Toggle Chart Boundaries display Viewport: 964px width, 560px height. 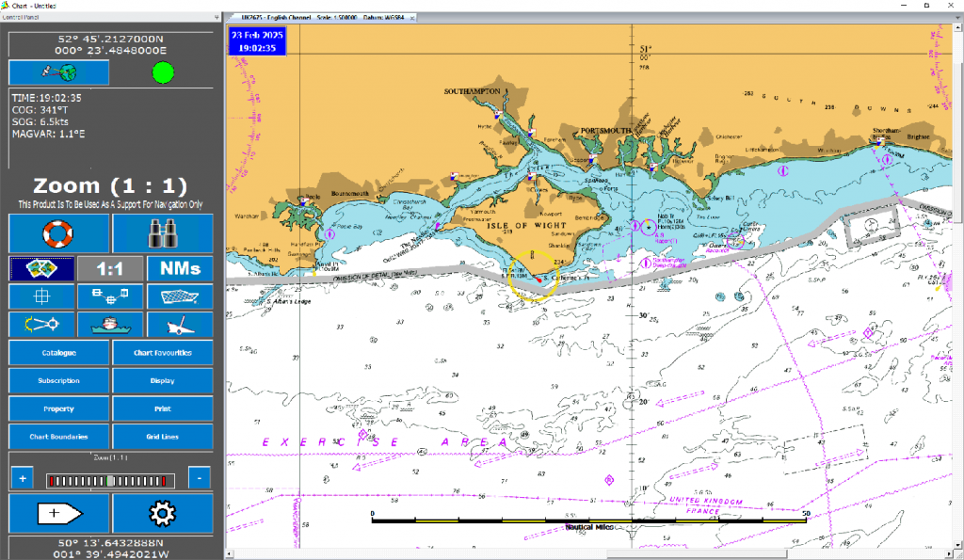tap(59, 437)
